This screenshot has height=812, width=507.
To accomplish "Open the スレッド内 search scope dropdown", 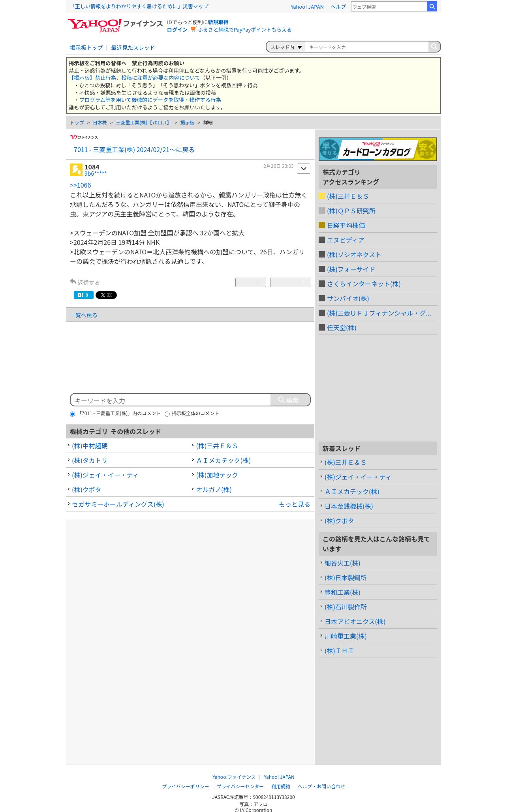I will click(285, 47).
